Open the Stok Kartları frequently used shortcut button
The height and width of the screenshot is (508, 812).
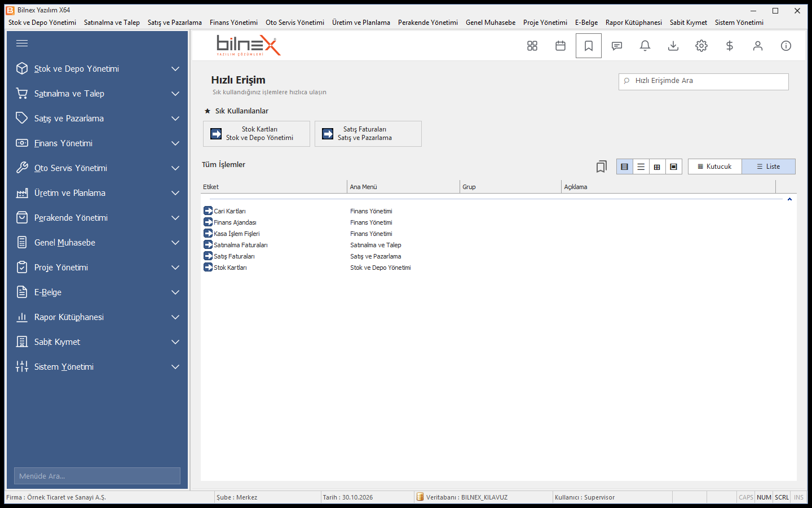[x=257, y=134]
